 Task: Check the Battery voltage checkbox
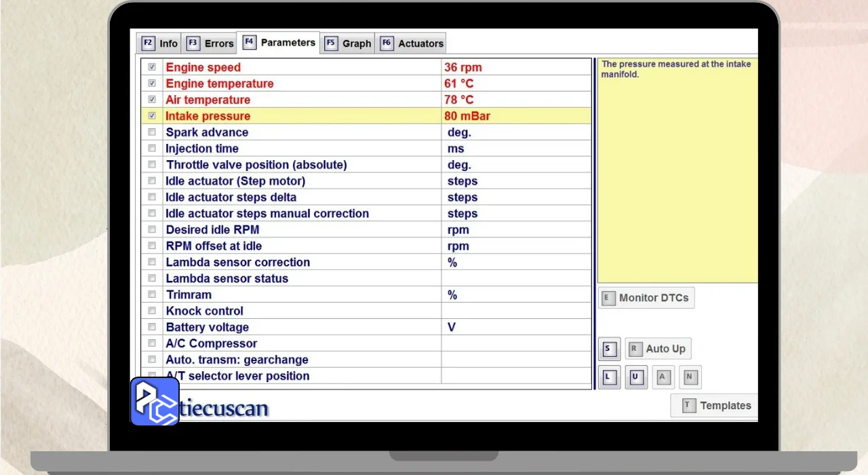[152, 327]
